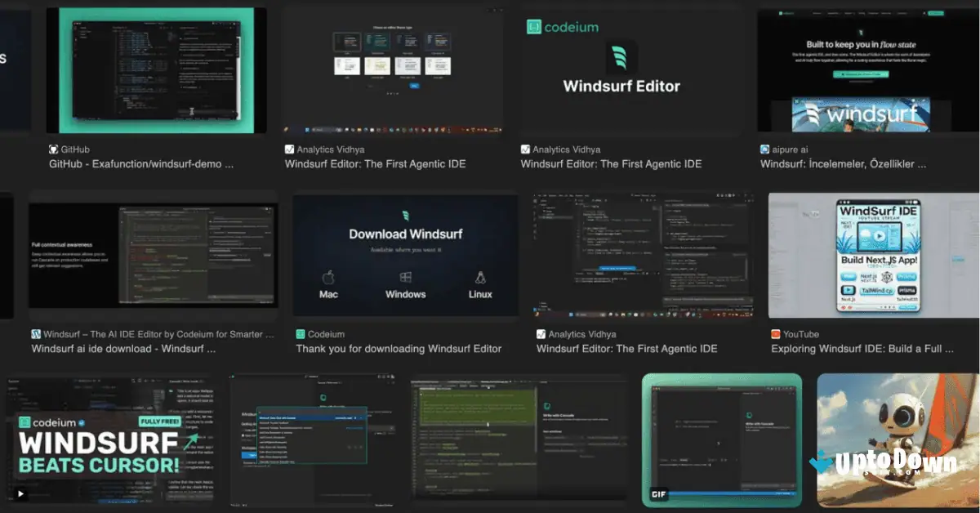Click the YouTube icon next to the YouTube label

pos(775,334)
